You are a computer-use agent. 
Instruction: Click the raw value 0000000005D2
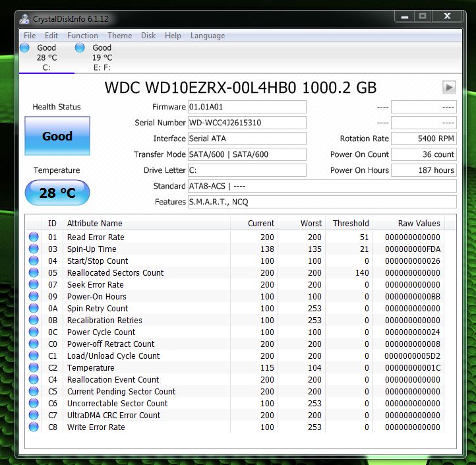click(x=413, y=356)
